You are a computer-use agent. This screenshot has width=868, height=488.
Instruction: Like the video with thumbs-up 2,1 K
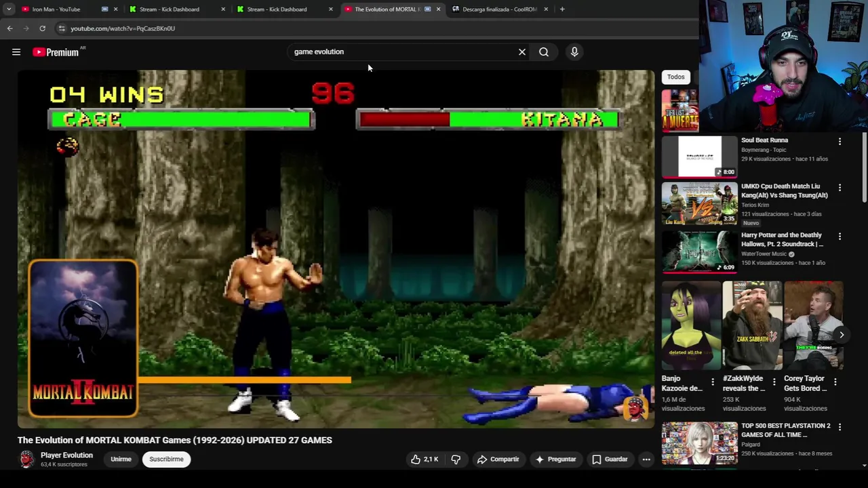coord(424,460)
